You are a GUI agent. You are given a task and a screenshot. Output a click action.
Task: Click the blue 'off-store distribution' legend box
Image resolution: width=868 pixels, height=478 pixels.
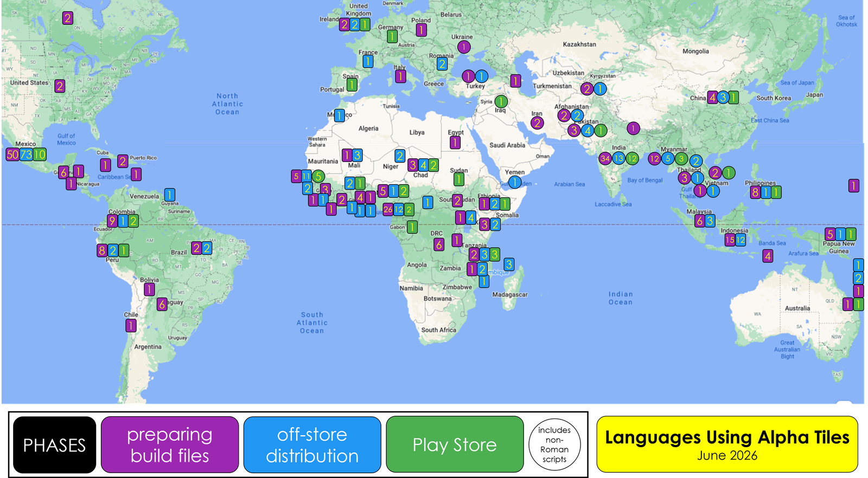coord(312,445)
